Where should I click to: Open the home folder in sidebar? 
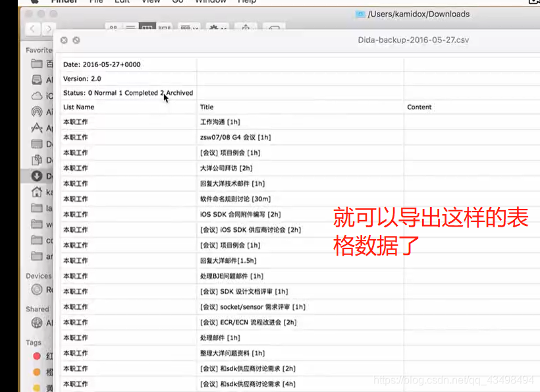pos(41,192)
